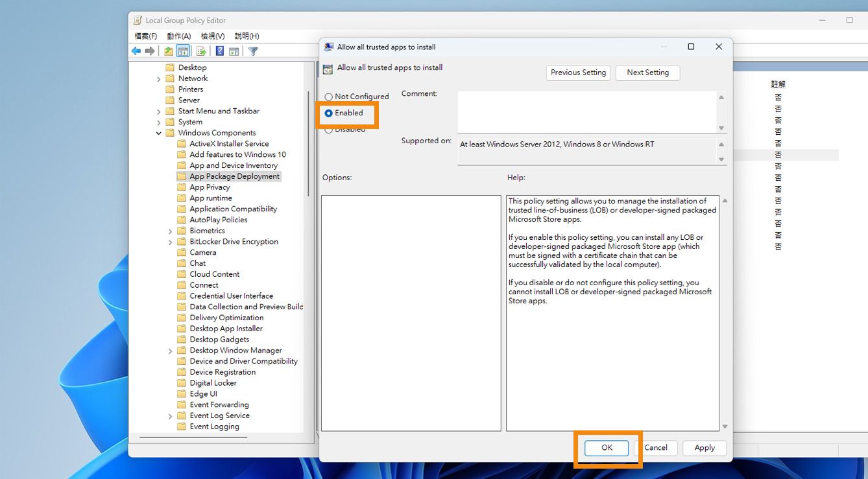
Task: Click the folder icon beside Digital Locker
Action: tap(182, 383)
